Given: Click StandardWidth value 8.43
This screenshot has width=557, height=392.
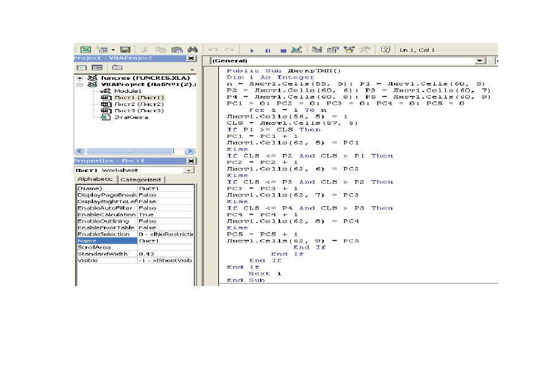Looking at the screenshot, I should 165,254.
